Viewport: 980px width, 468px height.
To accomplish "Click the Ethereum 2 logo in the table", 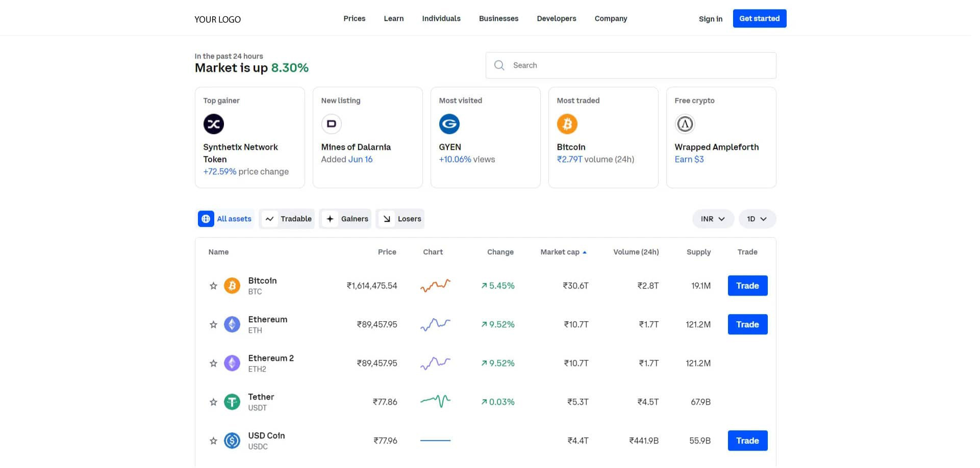I will click(x=232, y=363).
